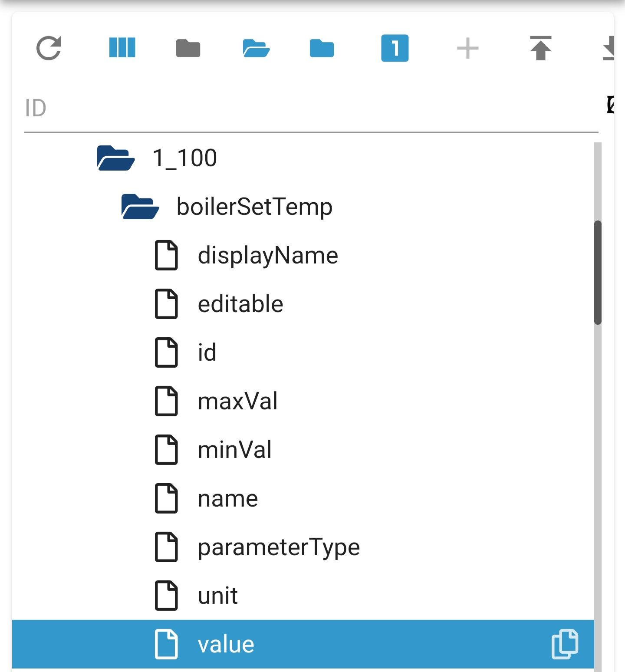Click the vertical scrollbar thumb

point(598,273)
